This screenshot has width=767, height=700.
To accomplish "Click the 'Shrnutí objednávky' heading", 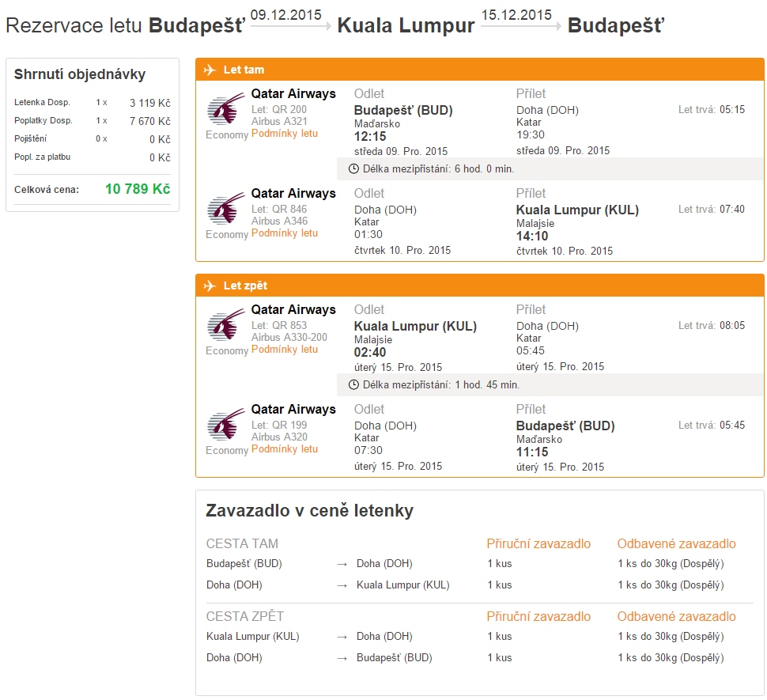I will [80, 74].
